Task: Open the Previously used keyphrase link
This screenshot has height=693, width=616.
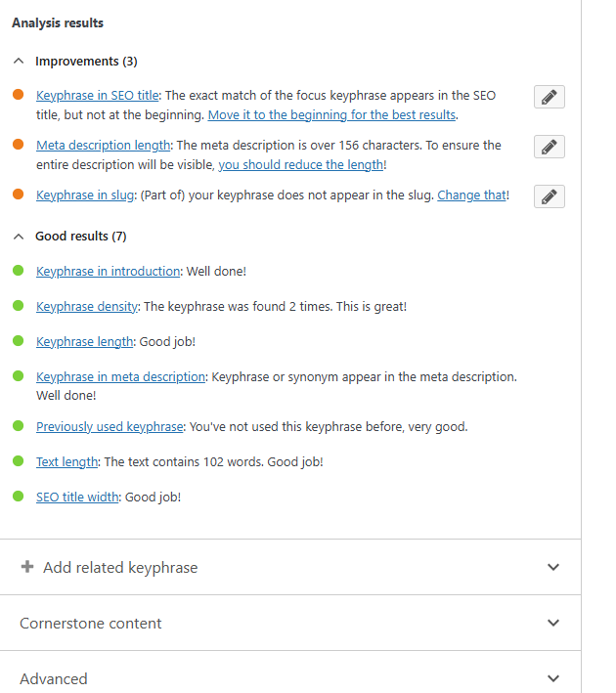Action: point(110,426)
